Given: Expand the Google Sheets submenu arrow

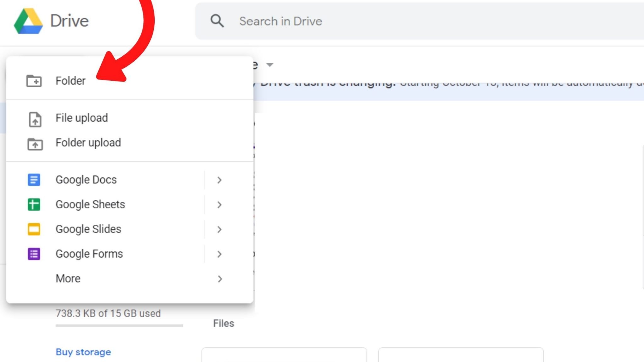Looking at the screenshot, I should click(x=219, y=205).
